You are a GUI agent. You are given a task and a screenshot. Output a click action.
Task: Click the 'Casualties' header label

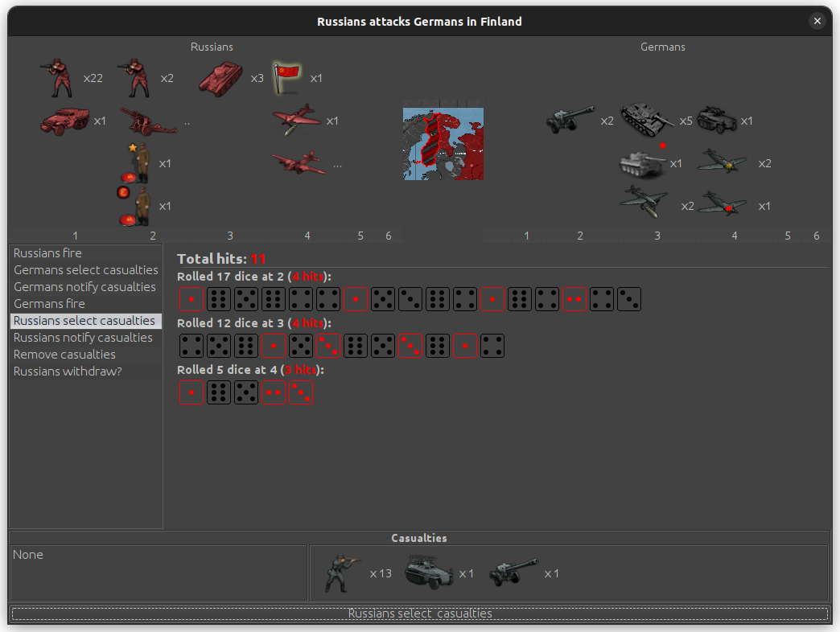419,539
